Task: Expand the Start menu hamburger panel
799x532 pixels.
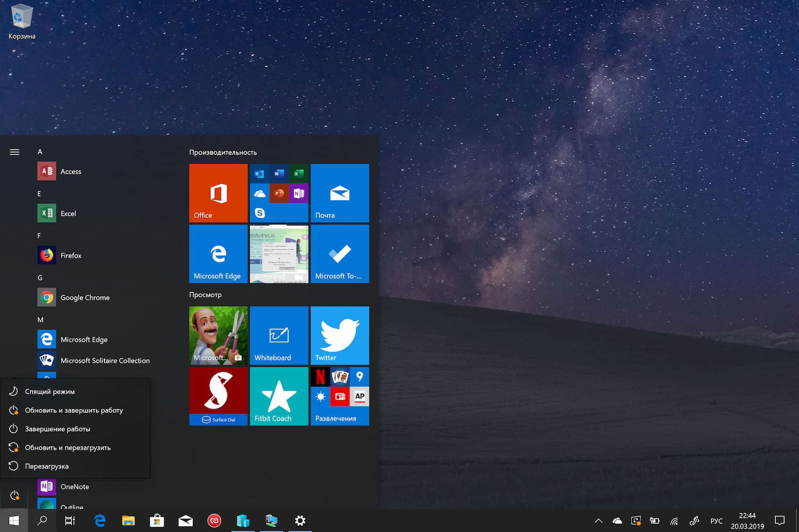Action: 14,151
